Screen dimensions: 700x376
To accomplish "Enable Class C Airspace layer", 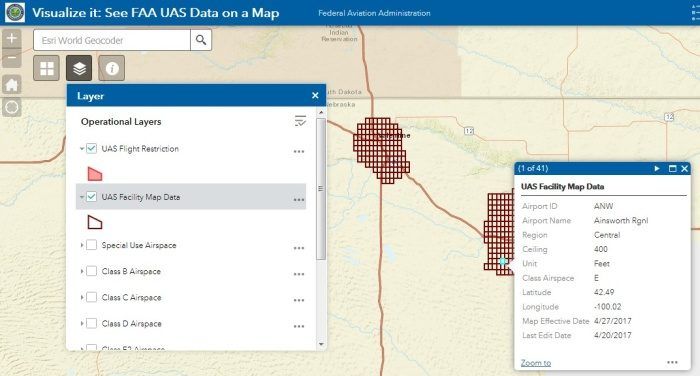I will point(92,297).
